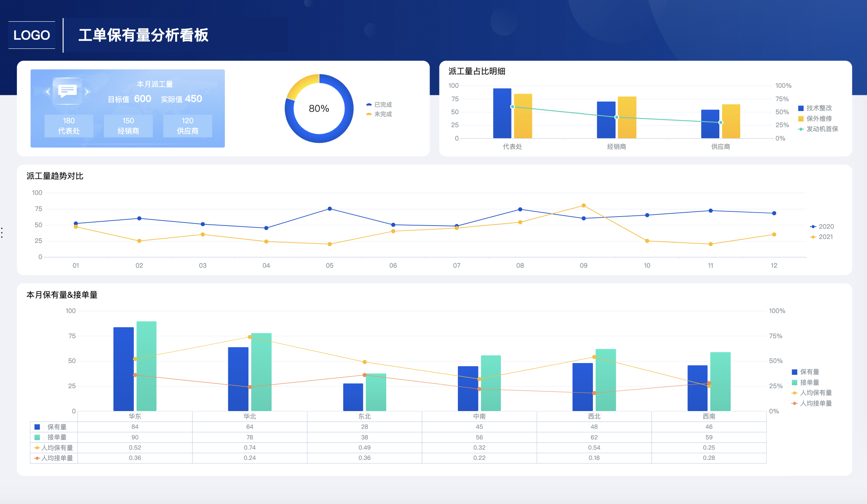This screenshot has height=504, width=867.
Task: Click the 2020 data point at month 12
Action: pos(774,213)
